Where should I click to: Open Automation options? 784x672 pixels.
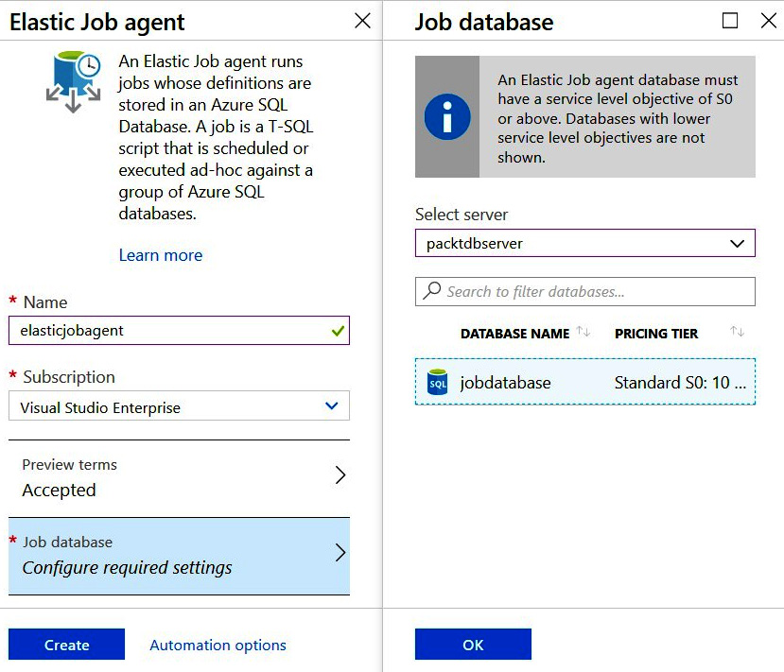[x=218, y=645]
